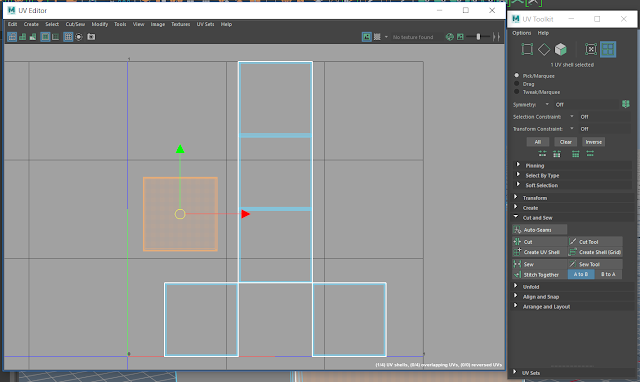Open the texture list dropdown arrow

(x=386, y=37)
